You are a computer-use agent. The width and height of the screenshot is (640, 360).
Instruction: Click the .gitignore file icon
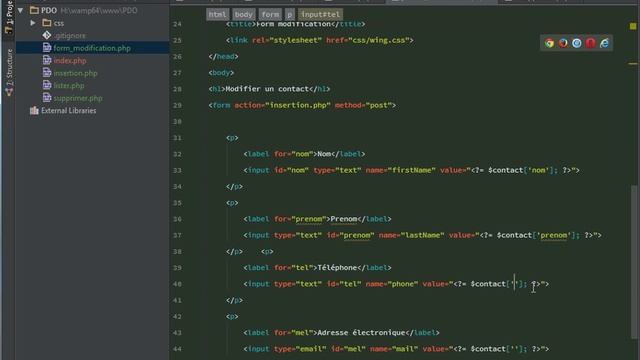coord(47,36)
